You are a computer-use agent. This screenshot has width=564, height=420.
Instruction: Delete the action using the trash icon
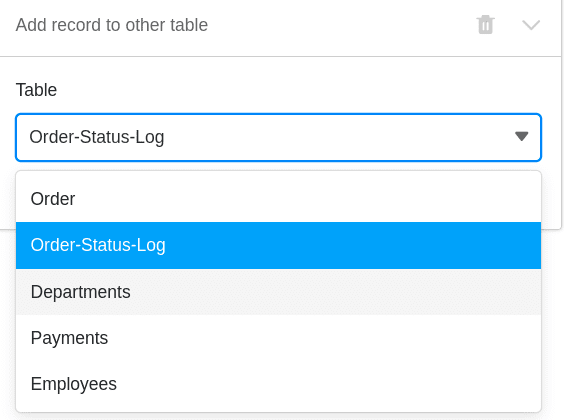pos(485,25)
